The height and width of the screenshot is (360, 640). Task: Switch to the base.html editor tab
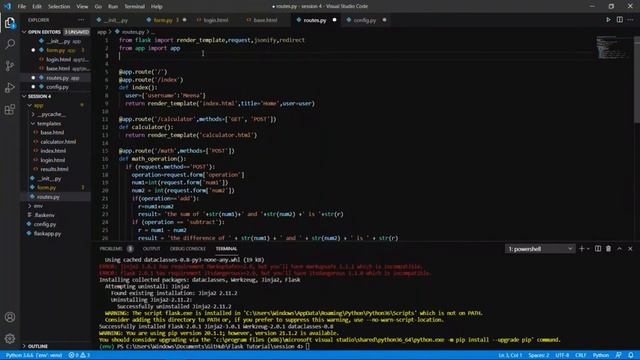(265, 20)
